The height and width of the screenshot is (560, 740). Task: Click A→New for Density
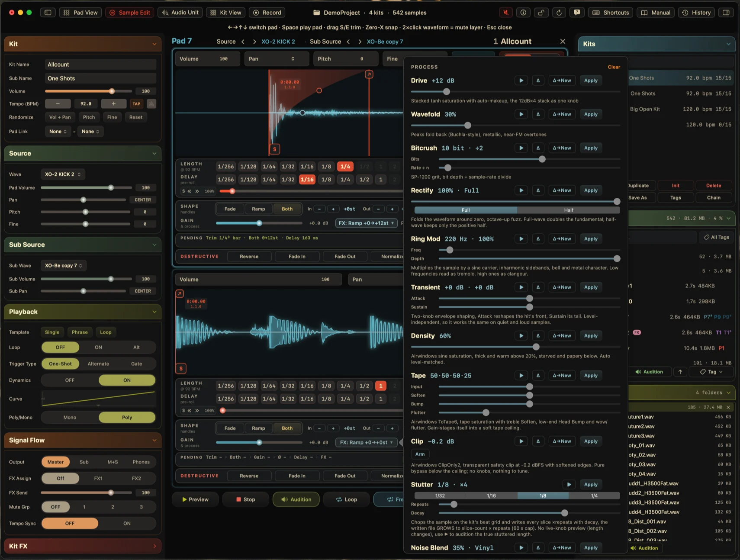pos(562,336)
